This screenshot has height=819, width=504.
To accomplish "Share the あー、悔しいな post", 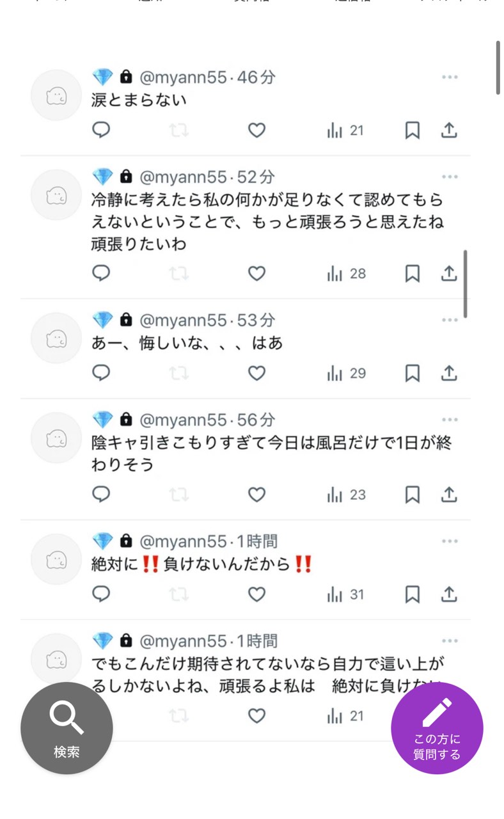I will click(x=450, y=373).
